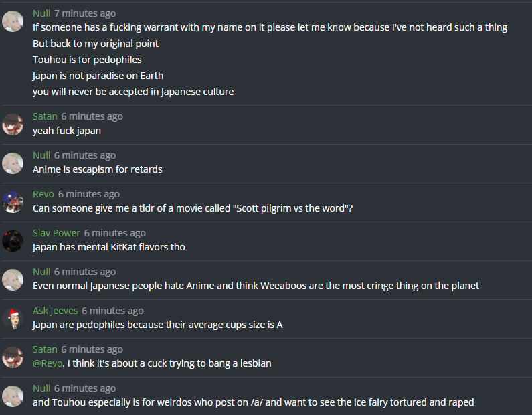The image size is (532, 415).
Task: Click Null's avatar on the Weeaboos message
Action: [13, 279]
